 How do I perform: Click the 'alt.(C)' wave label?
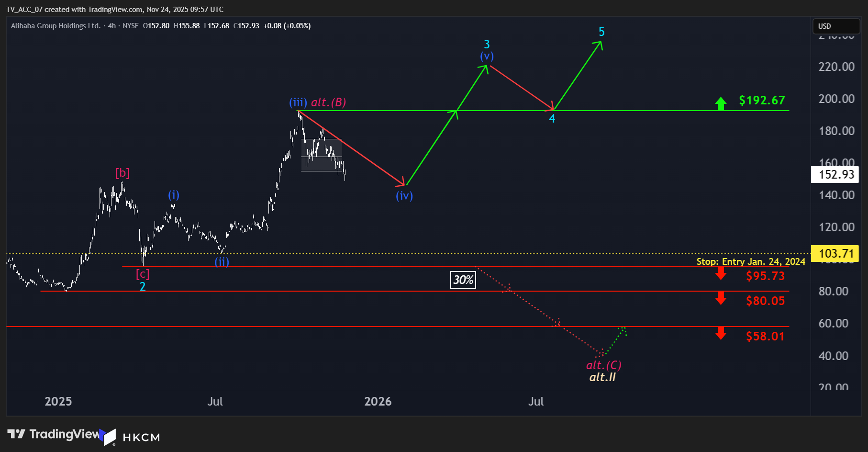coord(604,365)
